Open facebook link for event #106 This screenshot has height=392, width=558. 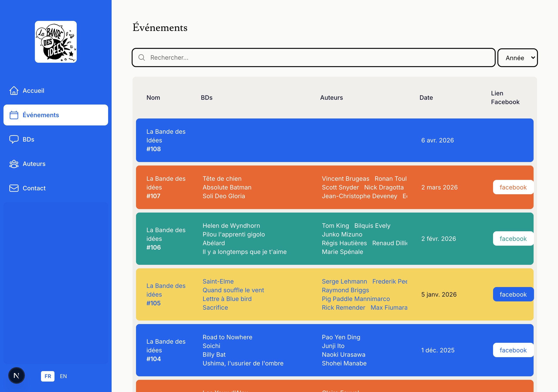pos(513,239)
